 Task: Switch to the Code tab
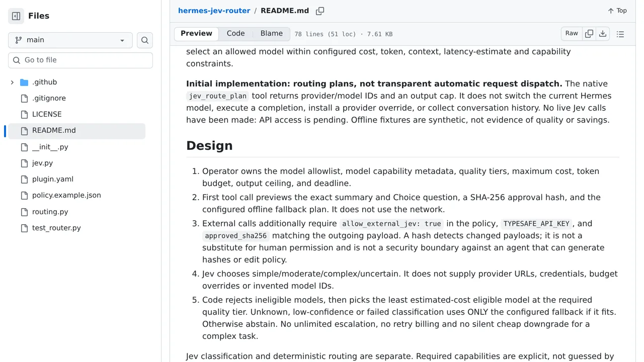pos(235,34)
